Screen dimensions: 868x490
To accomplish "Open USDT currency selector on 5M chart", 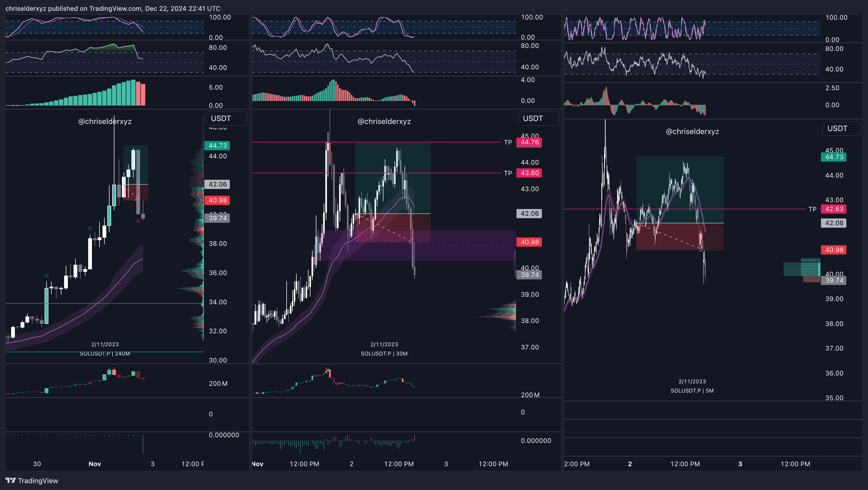I will (841, 129).
